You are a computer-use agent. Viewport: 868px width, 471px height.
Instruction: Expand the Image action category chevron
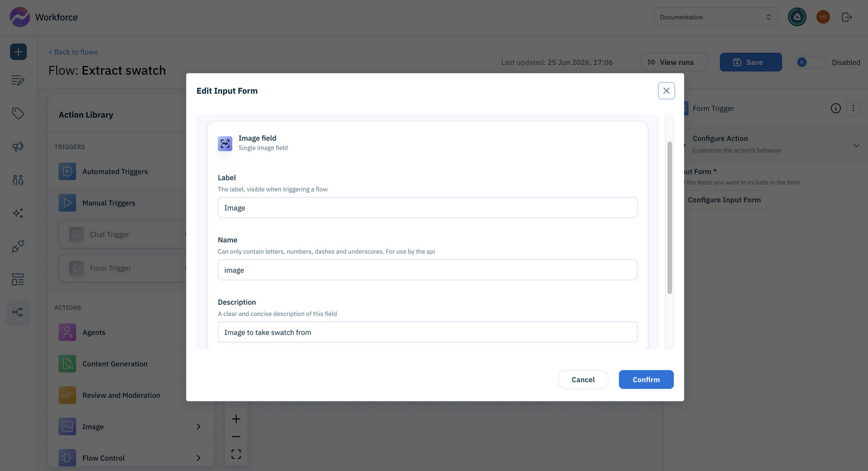(199, 427)
